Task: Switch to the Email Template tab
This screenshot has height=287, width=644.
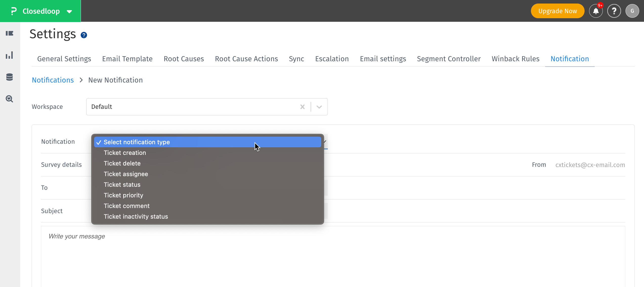Action: click(x=127, y=58)
